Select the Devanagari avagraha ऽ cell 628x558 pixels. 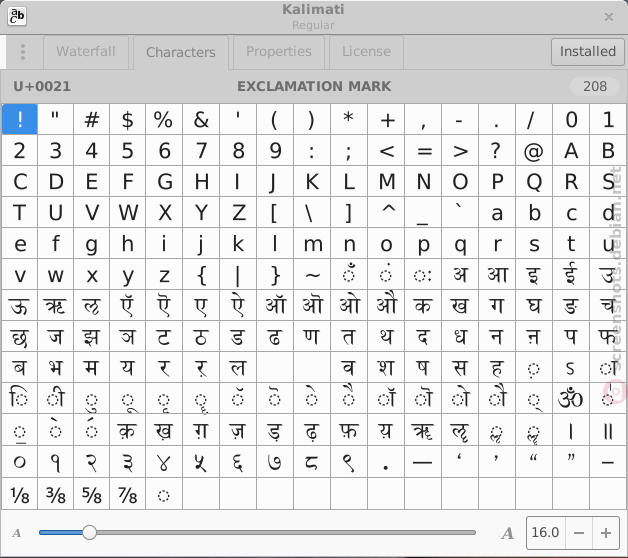[571, 367]
